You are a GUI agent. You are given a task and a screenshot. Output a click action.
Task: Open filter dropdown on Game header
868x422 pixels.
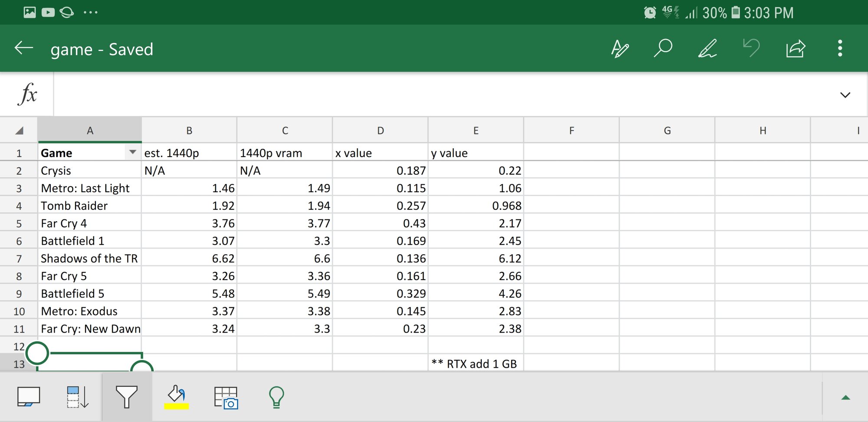click(x=132, y=152)
